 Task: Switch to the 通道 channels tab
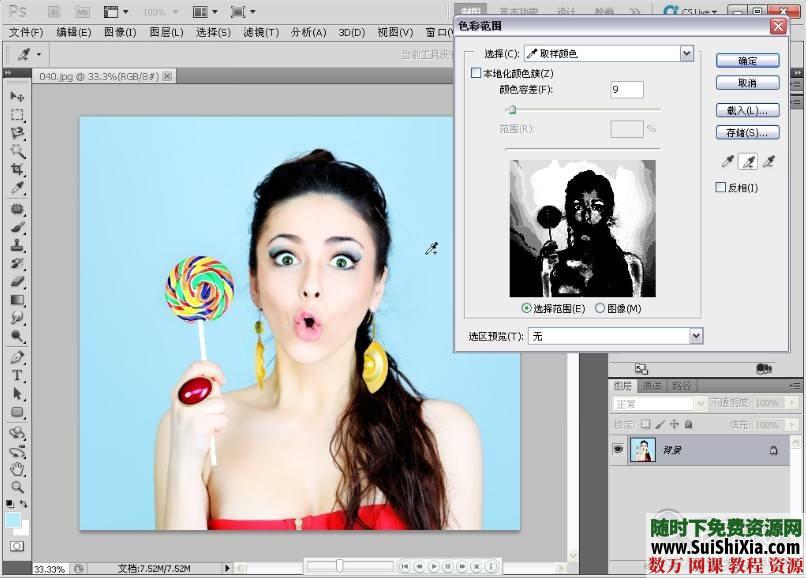pyautogui.click(x=652, y=385)
